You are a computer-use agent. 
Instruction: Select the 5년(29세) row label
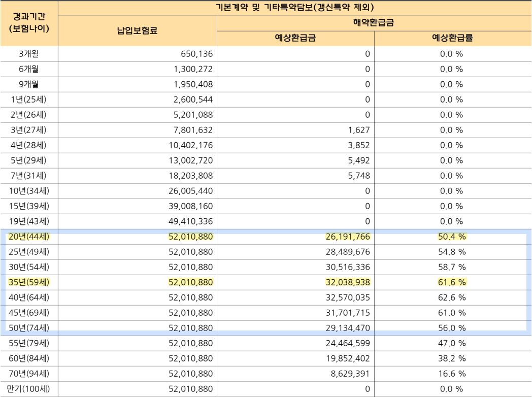(x=28, y=161)
